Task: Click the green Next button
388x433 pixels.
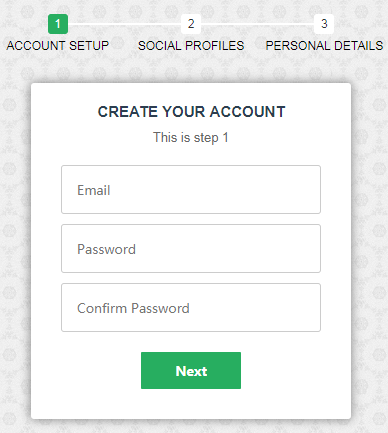Action: point(191,370)
